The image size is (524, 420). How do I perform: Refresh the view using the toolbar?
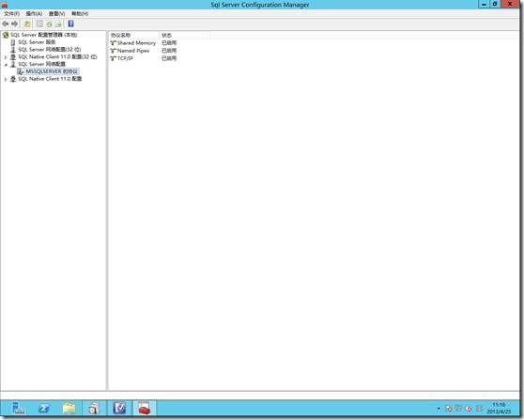pyautogui.click(x=49, y=23)
